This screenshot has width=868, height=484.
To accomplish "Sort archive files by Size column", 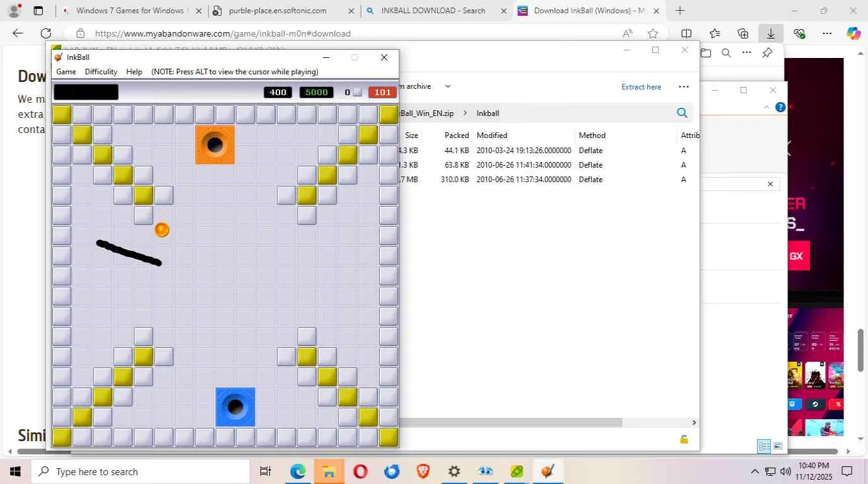I will click(x=411, y=135).
